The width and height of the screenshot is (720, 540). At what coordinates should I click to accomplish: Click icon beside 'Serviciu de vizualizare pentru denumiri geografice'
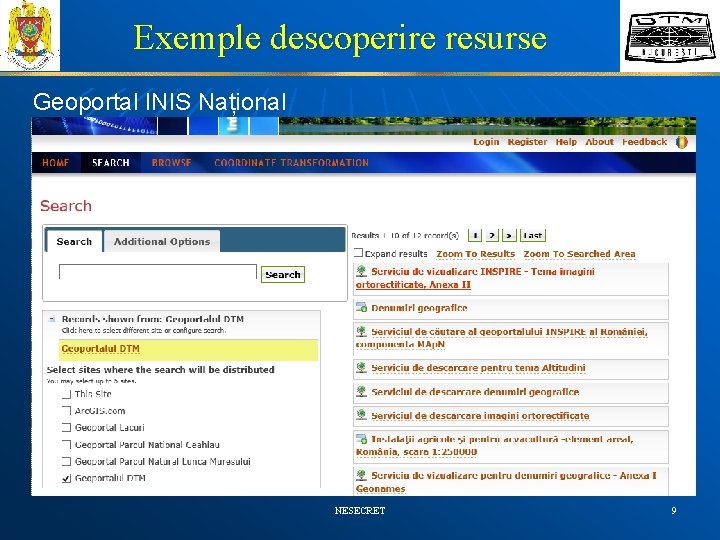361,475
